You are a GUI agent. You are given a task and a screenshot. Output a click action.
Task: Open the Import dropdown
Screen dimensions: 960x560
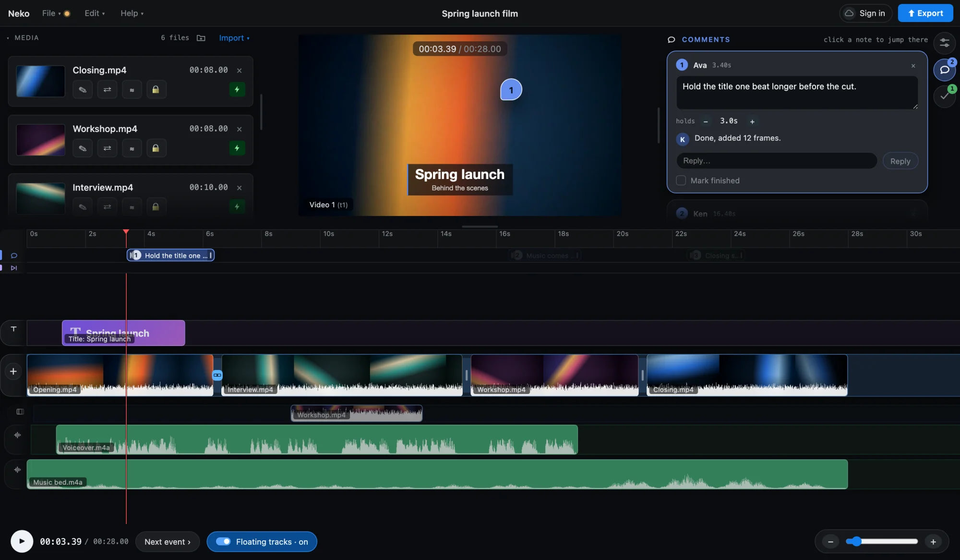tap(234, 38)
